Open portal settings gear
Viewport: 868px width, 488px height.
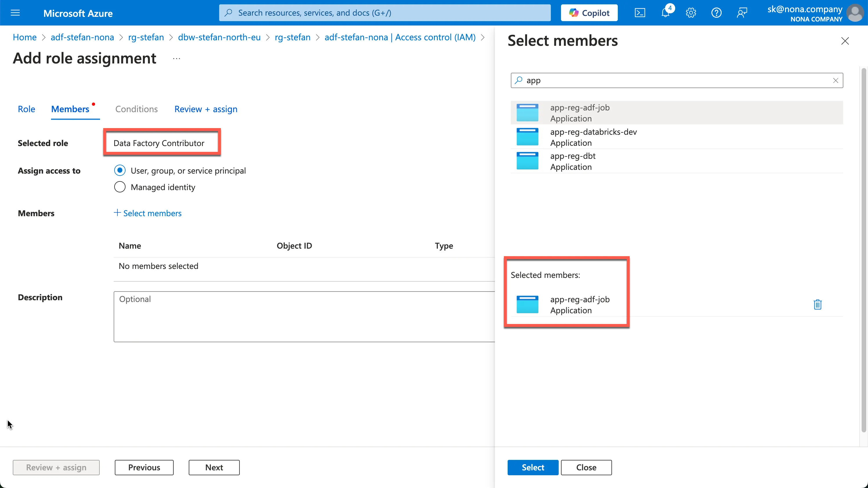tap(691, 13)
